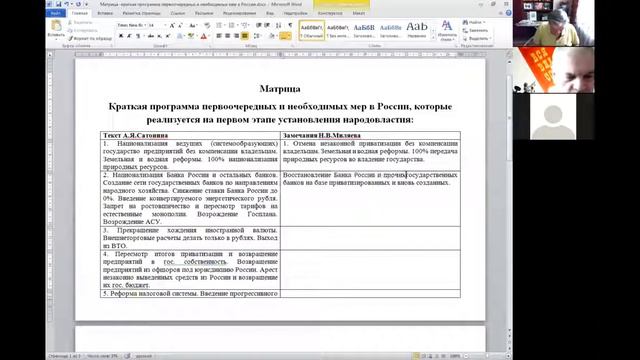
Task: Click the Текст А.Я.Сатонина table header cell
Action: pyautogui.click(x=190, y=135)
